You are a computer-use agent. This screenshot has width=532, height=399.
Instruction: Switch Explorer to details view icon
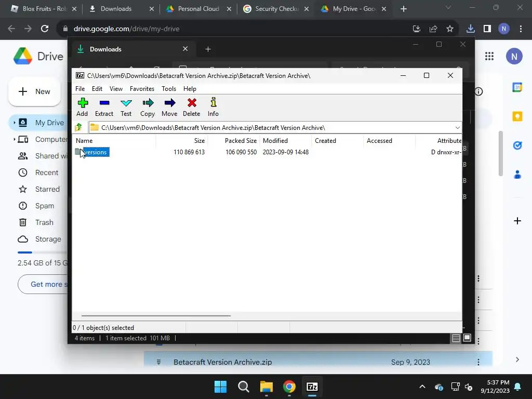coord(456,338)
